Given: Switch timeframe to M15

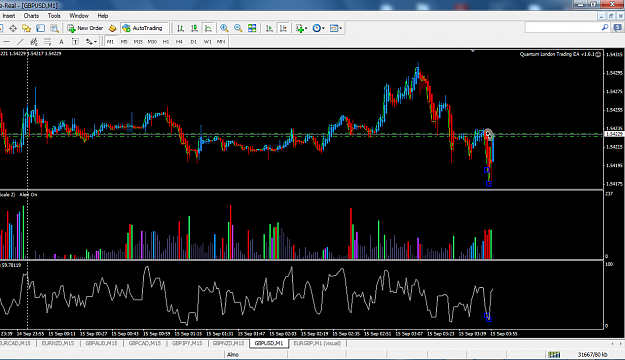Looking at the screenshot, I should 138,41.
